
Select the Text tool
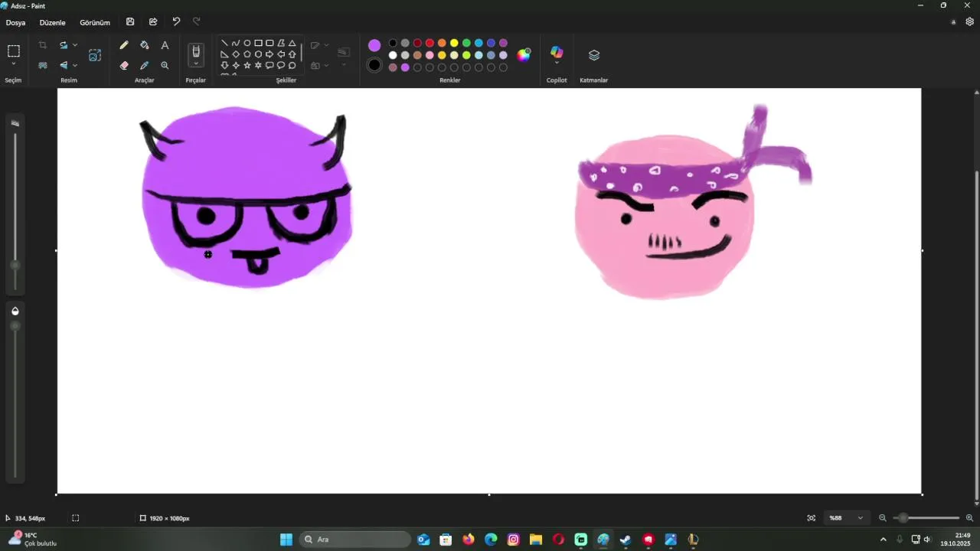(165, 45)
